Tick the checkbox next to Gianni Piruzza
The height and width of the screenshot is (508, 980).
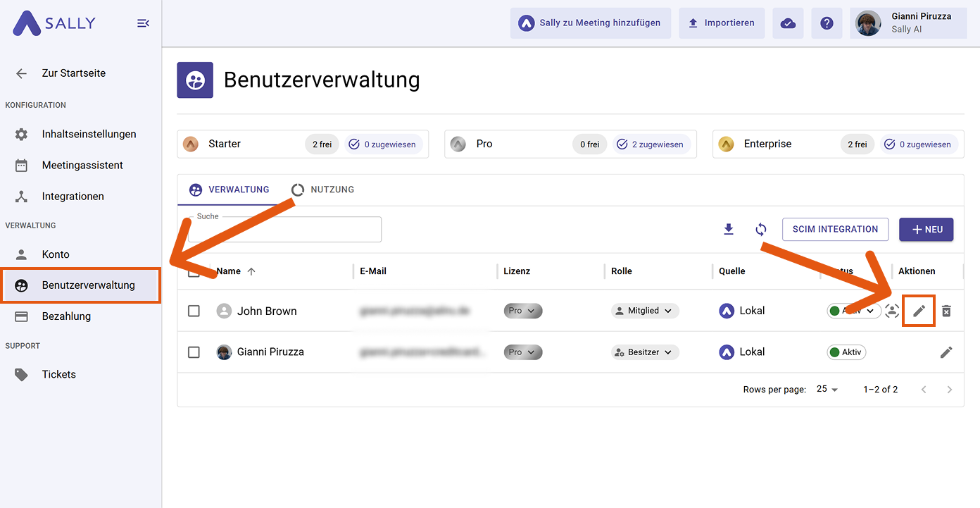point(194,352)
